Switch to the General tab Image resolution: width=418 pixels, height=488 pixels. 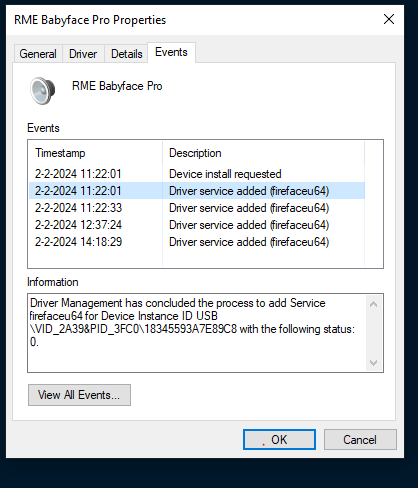point(38,54)
